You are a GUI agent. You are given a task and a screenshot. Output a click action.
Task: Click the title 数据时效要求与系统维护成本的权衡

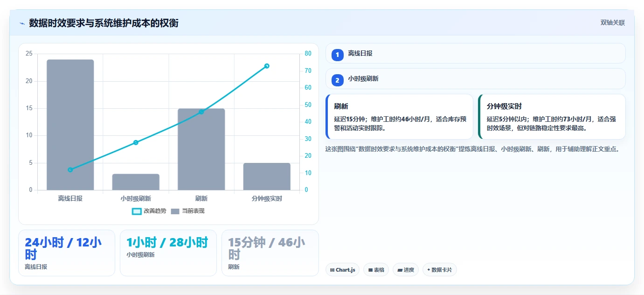coord(104,23)
